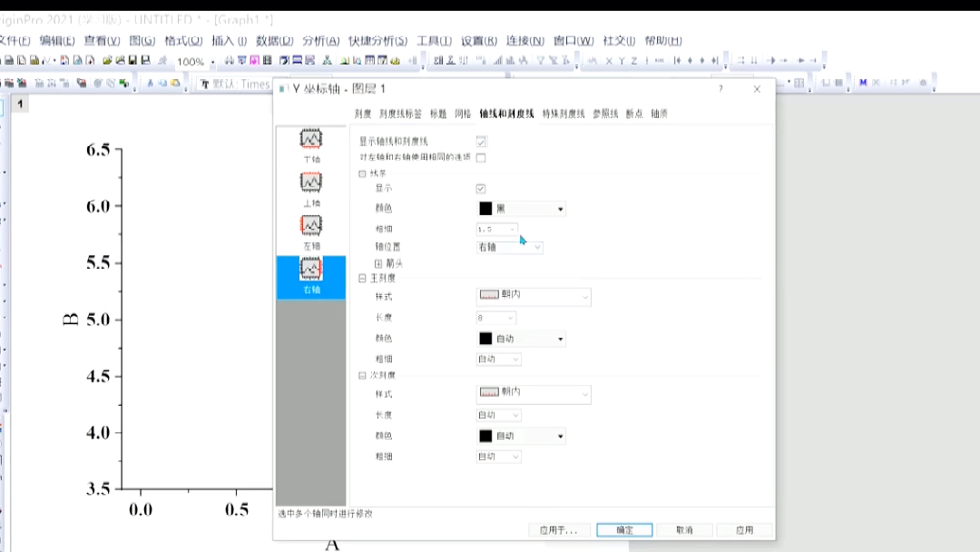The height and width of the screenshot is (552, 980).
Task: Enable 对左轴和右轴使用相同的选项 option
Action: pyautogui.click(x=481, y=157)
